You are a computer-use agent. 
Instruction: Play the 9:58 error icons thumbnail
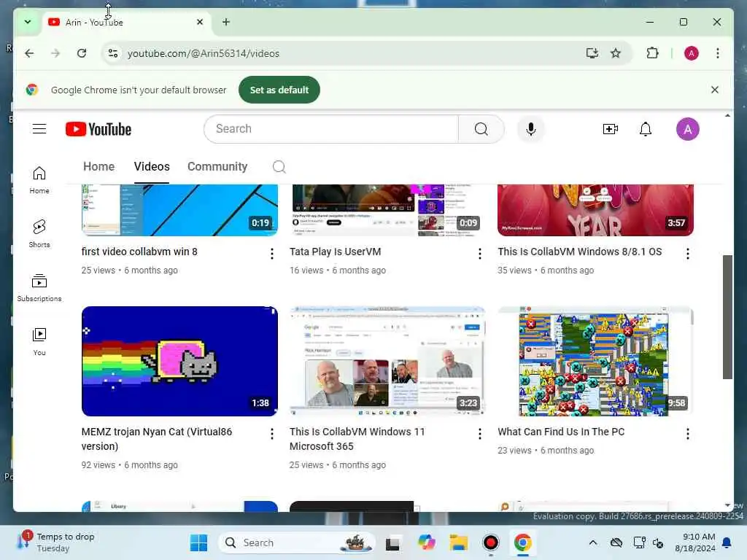click(x=595, y=361)
